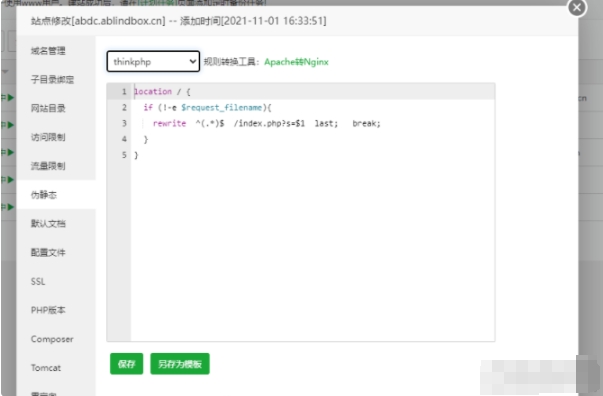
Task: Click the 另存为模板 save as template button
Action: (180, 364)
